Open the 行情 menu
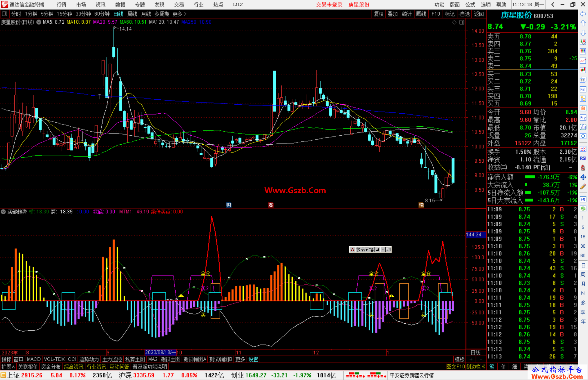The image size is (588, 380). tap(62, 5)
